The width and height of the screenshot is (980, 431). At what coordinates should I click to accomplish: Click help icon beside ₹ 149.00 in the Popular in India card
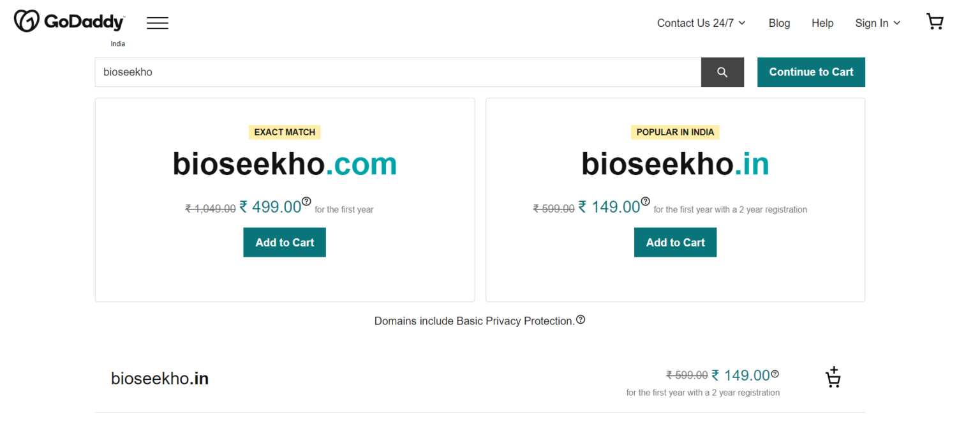tap(645, 202)
